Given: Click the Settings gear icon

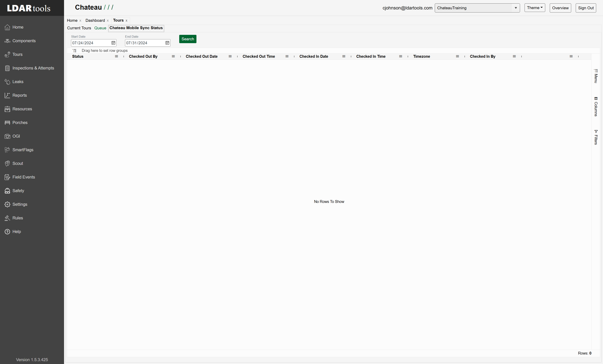Looking at the screenshot, I should pyautogui.click(x=7, y=204).
